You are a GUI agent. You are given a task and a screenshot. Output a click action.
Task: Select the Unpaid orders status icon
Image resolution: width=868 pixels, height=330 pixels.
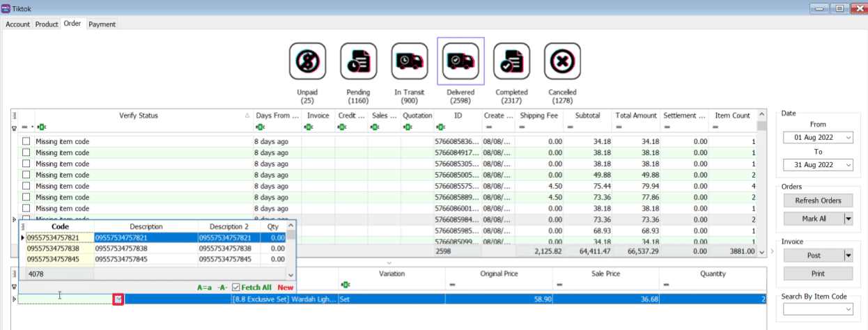click(307, 61)
